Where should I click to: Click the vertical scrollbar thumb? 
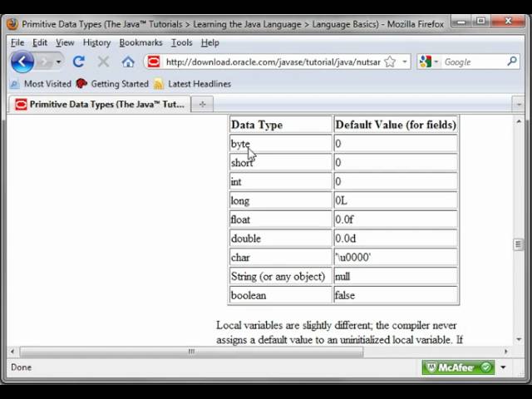click(518, 244)
